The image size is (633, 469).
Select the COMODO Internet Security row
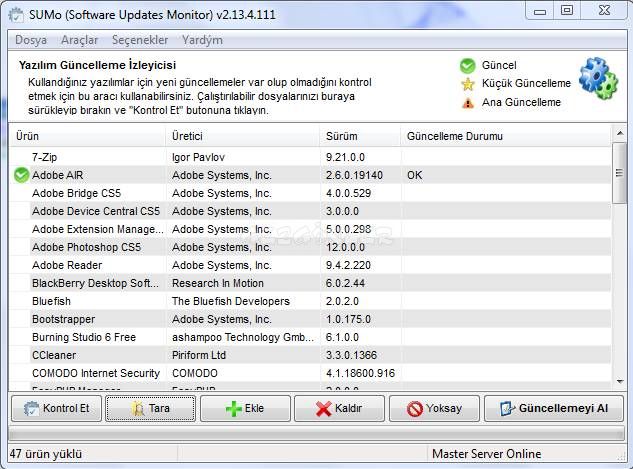click(x=310, y=373)
